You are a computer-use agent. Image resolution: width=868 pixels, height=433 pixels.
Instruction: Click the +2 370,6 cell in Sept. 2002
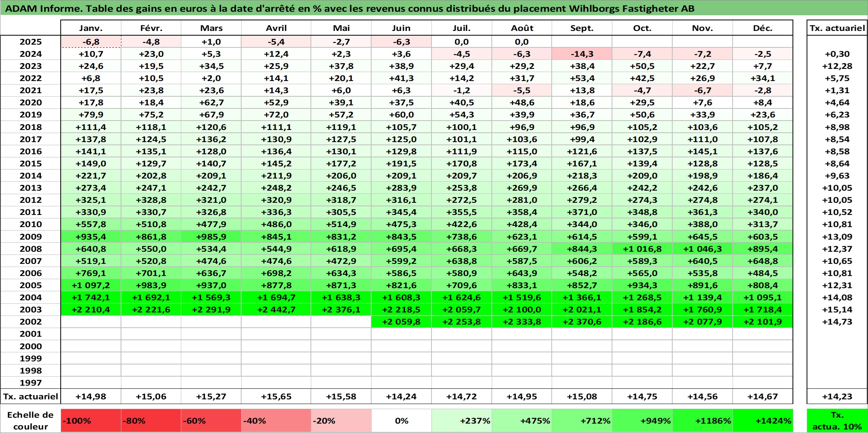(x=582, y=322)
